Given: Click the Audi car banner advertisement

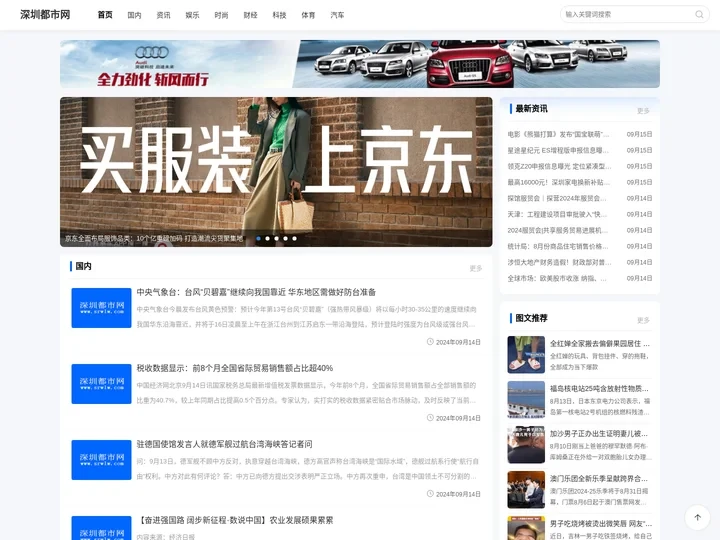Looking at the screenshot, I should point(360,64).
